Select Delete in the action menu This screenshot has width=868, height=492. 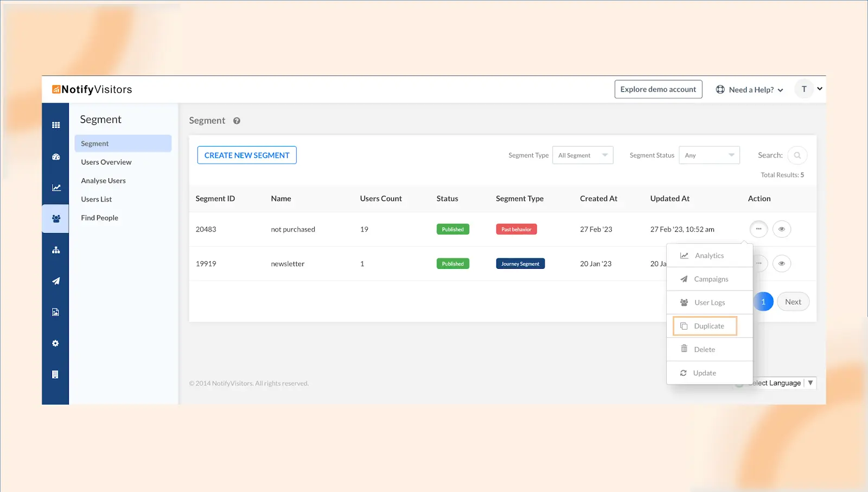click(704, 350)
